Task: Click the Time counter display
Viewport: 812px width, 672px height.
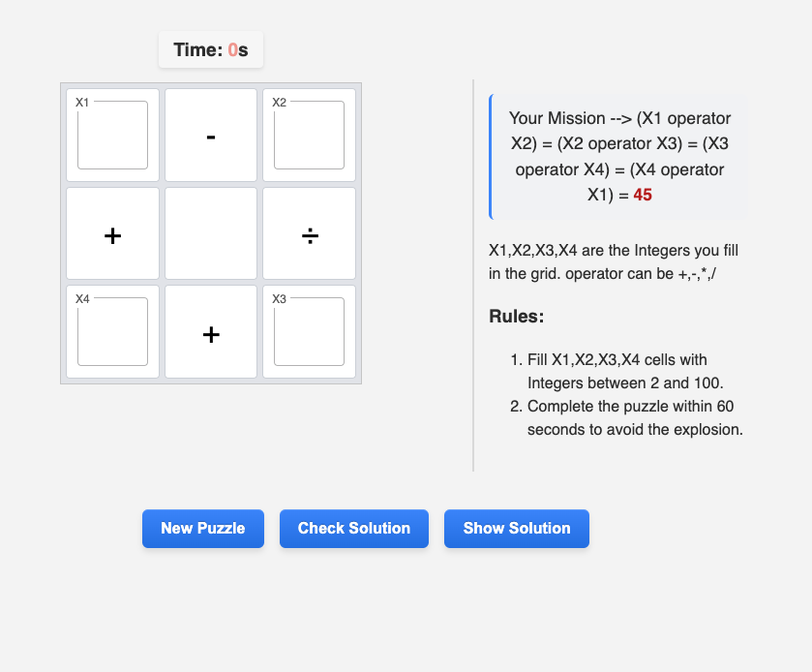Action: [x=211, y=50]
